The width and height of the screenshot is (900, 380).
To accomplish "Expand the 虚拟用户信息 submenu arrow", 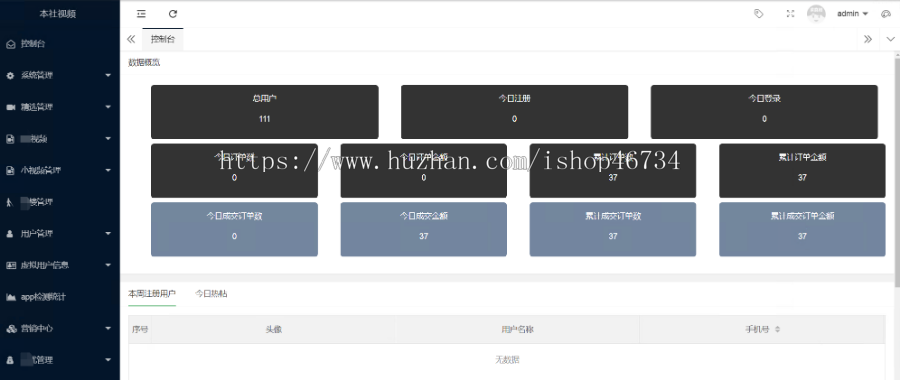I will 108,265.
